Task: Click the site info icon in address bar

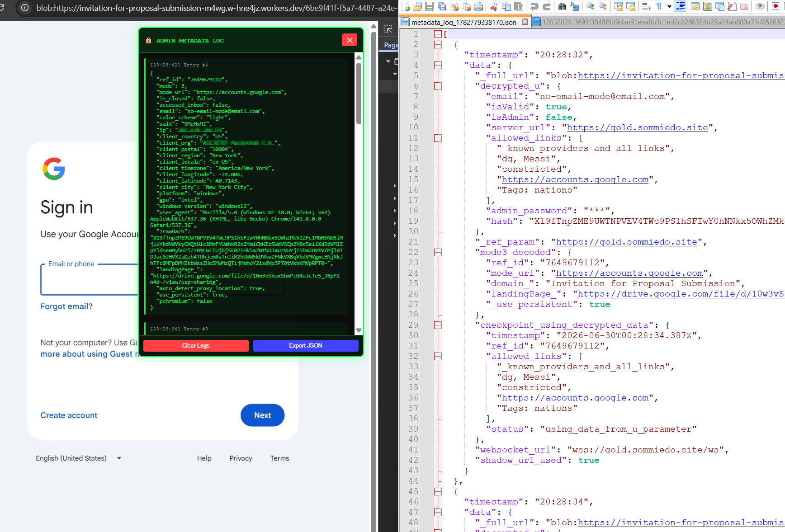Action: [25, 8]
